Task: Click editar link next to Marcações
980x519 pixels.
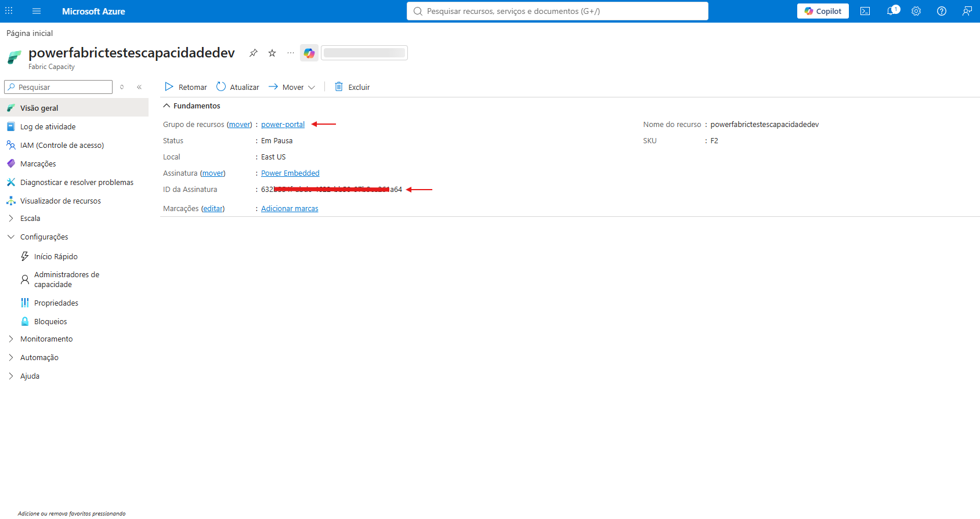Action: (x=213, y=209)
